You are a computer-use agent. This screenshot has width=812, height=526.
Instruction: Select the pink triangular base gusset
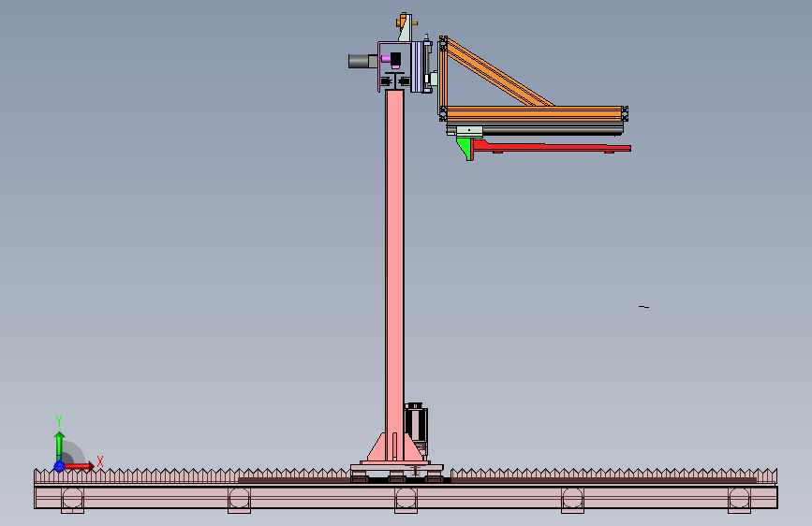pos(379,447)
